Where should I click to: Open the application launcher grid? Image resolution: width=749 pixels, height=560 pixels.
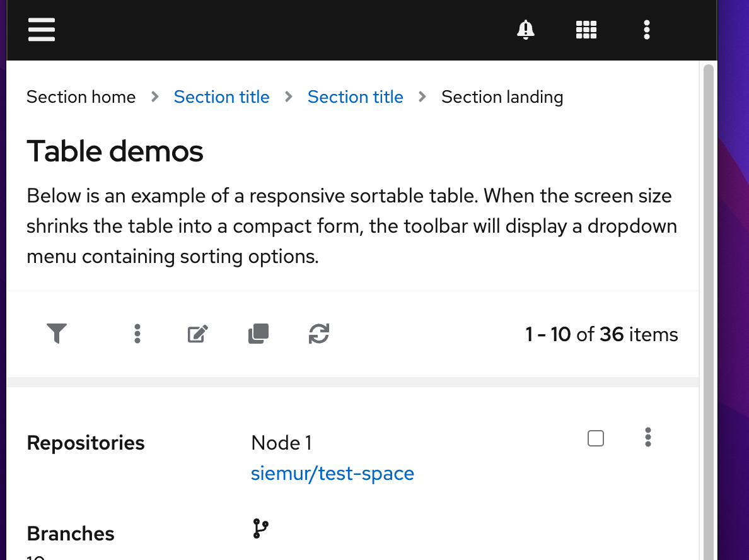(586, 30)
